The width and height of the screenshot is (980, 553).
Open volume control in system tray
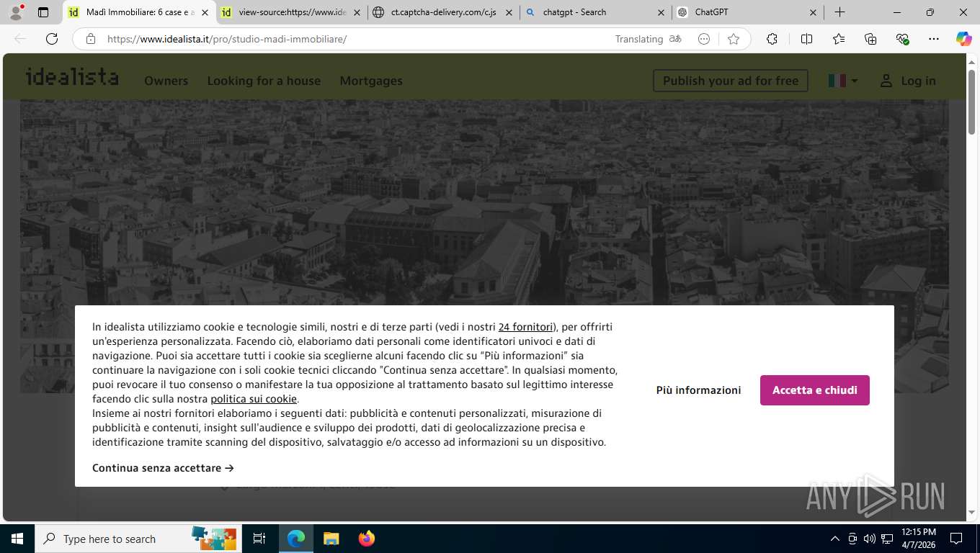click(869, 539)
